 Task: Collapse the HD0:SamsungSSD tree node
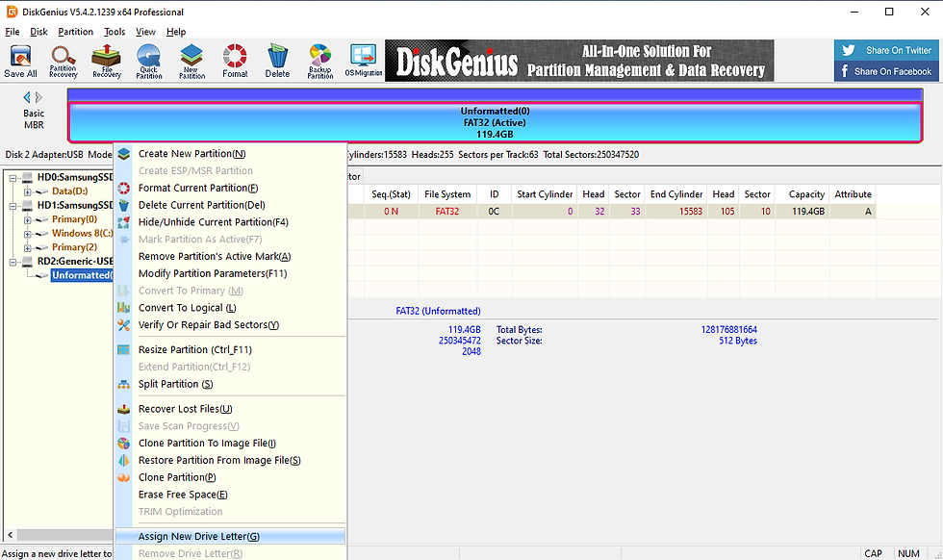click(x=13, y=178)
